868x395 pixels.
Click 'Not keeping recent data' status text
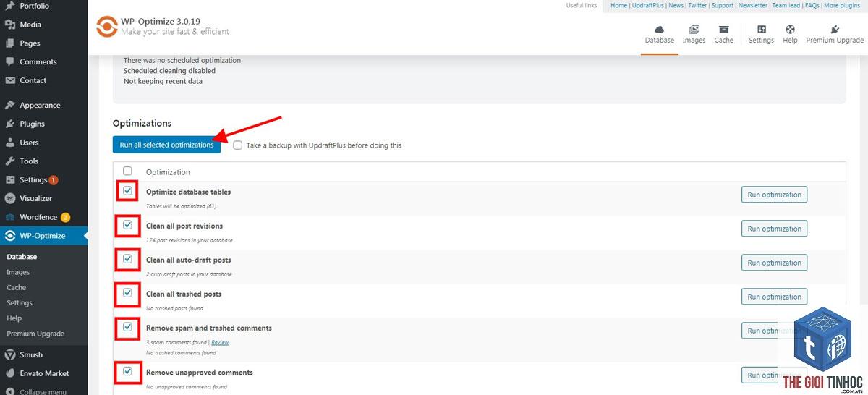(163, 81)
